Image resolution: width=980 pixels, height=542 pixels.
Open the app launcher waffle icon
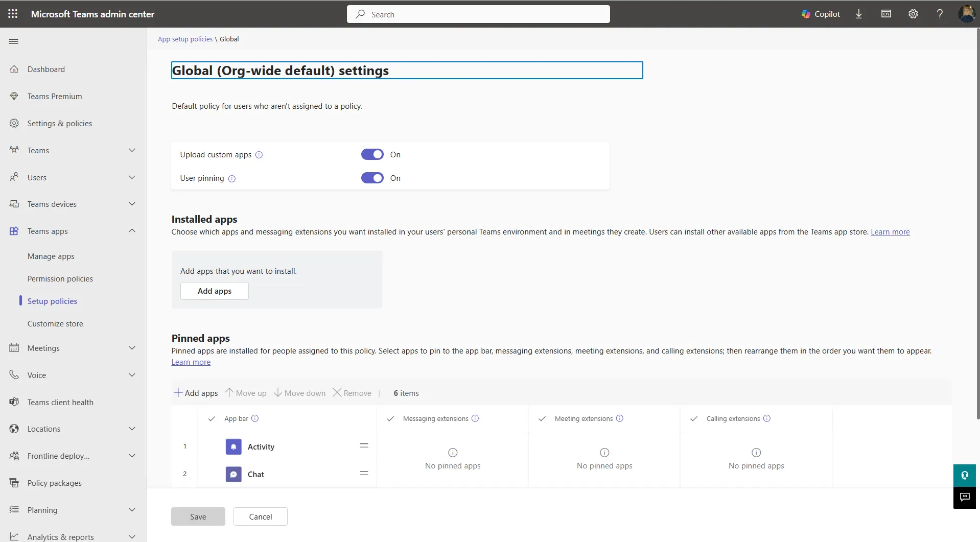click(x=13, y=14)
